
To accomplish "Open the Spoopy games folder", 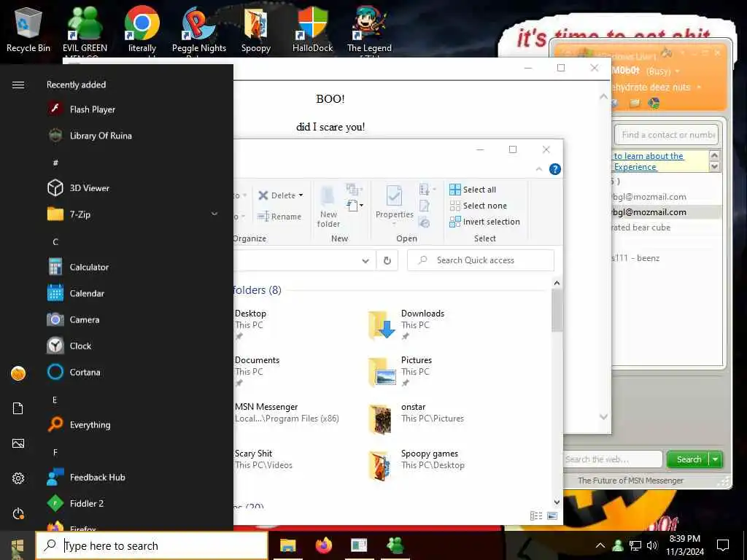I will click(416, 464).
